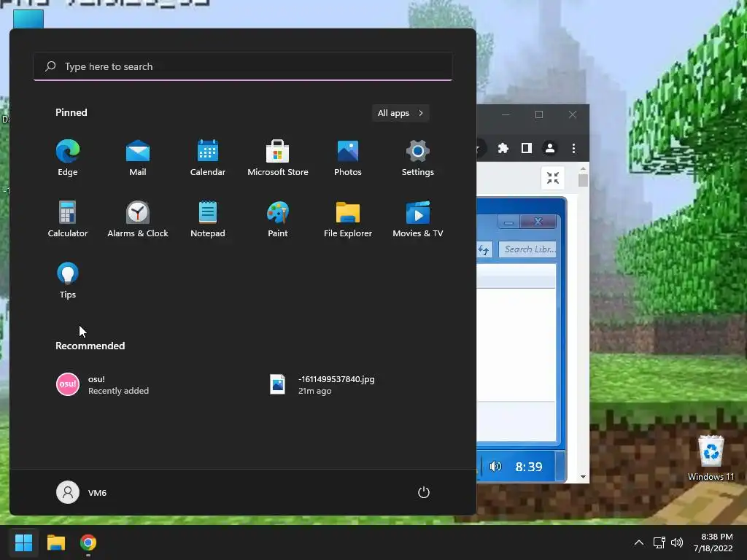Launch the Mail app
747x560 pixels.
138,158
